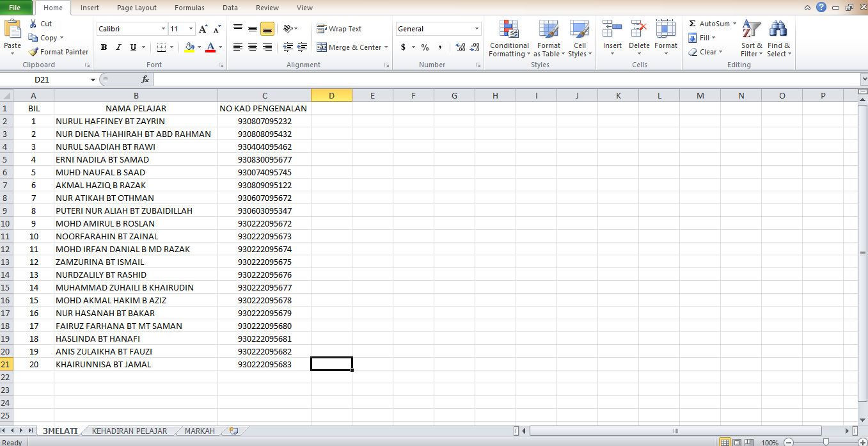Click the Insert Function fx icon
Viewport: 868px width, 446px height.
[x=145, y=79]
